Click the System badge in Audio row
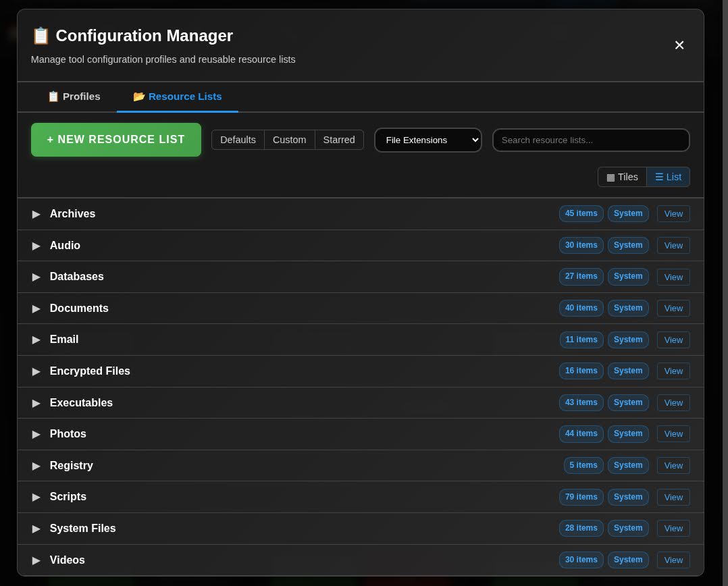Screen dimensions: 728x586 [x=628, y=245]
